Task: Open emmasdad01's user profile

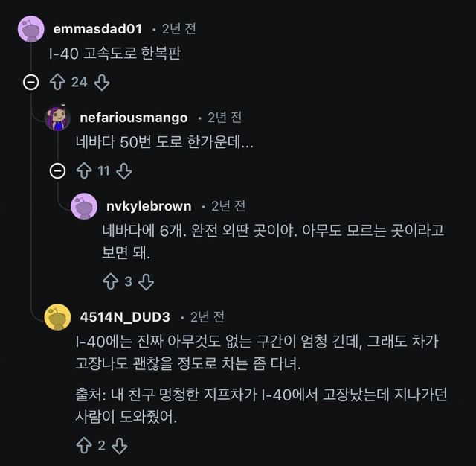Action: [x=97, y=29]
